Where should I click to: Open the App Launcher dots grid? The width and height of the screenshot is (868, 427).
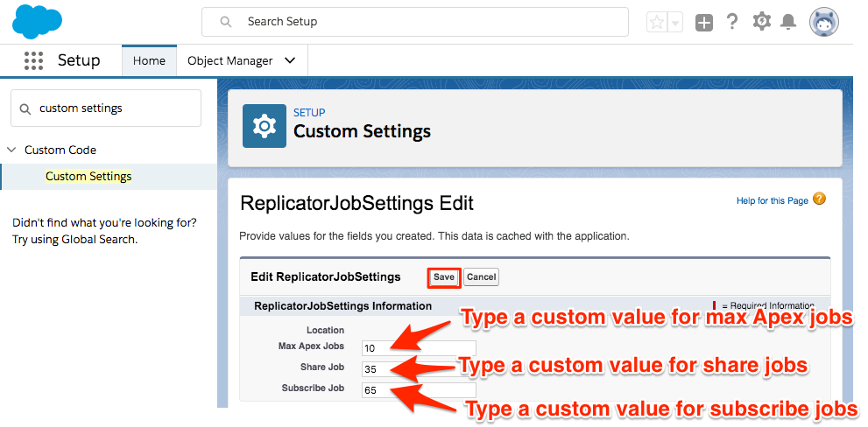34,61
